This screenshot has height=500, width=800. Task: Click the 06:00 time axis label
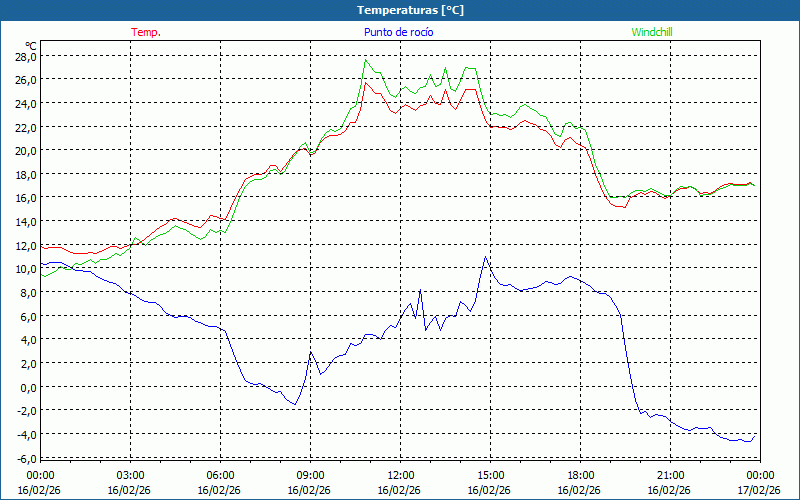[221, 475]
